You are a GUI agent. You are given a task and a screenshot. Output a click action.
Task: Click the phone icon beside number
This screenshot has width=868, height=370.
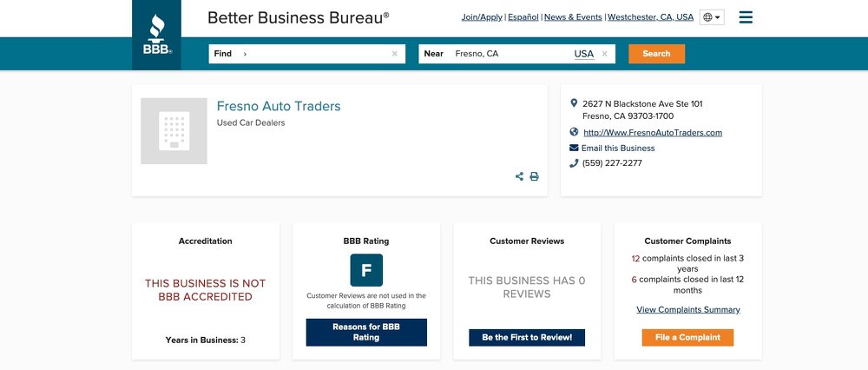(x=574, y=162)
